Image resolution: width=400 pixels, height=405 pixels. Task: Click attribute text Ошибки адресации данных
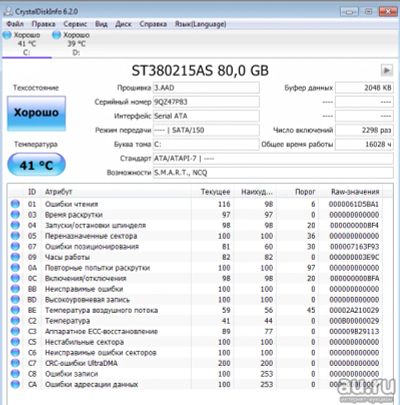tap(91, 384)
